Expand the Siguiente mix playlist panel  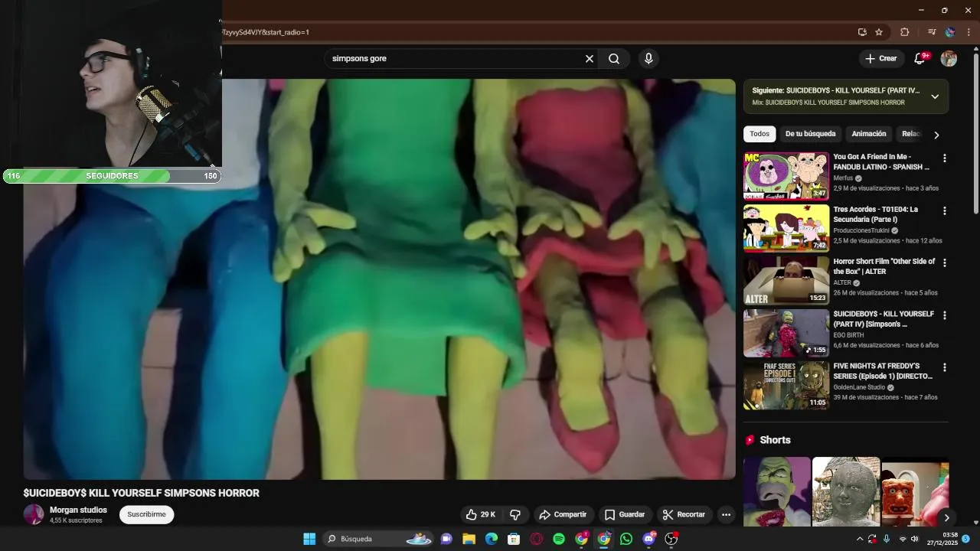point(935,96)
